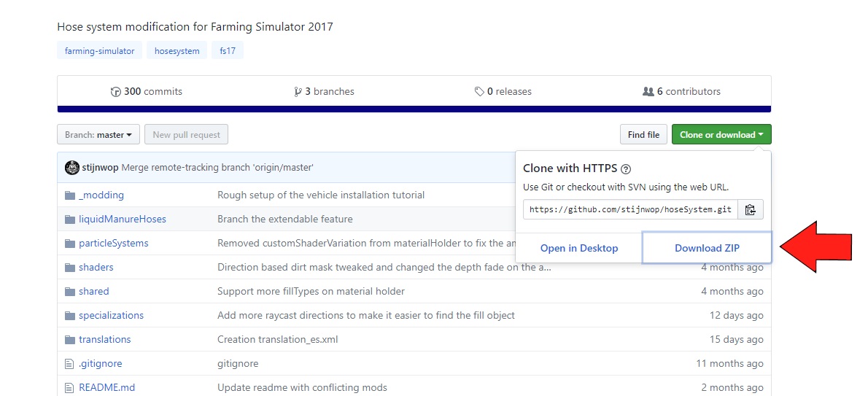Click the .gitignore file icon

point(70,364)
